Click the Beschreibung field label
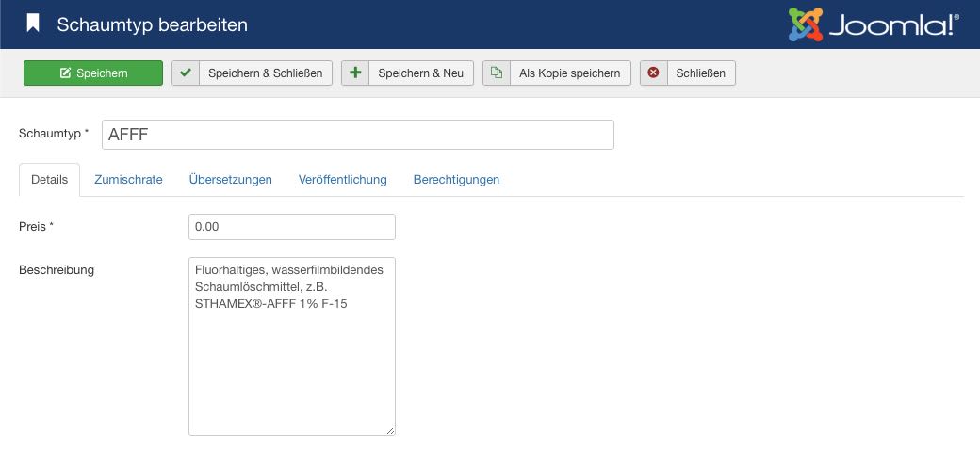Image resolution: width=980 pixels, height=452 pixels. point(57,270)
